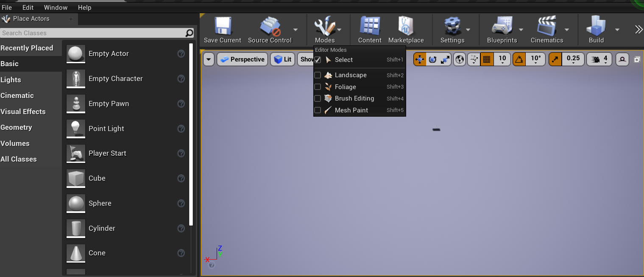Image resolution: width=644 pixels, height=277 pixels.
Task: Open the Source Control dropdown arrow
Action: (x=295, y=30)
